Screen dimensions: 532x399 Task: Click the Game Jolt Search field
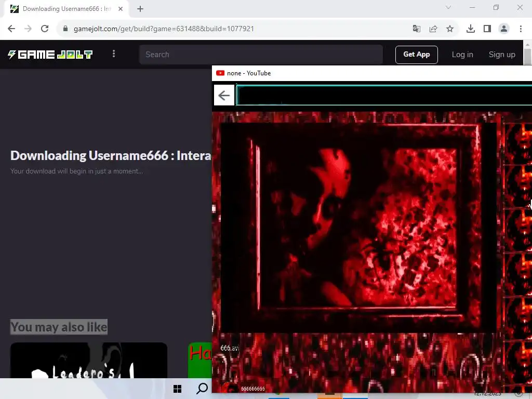coord(261,54)
